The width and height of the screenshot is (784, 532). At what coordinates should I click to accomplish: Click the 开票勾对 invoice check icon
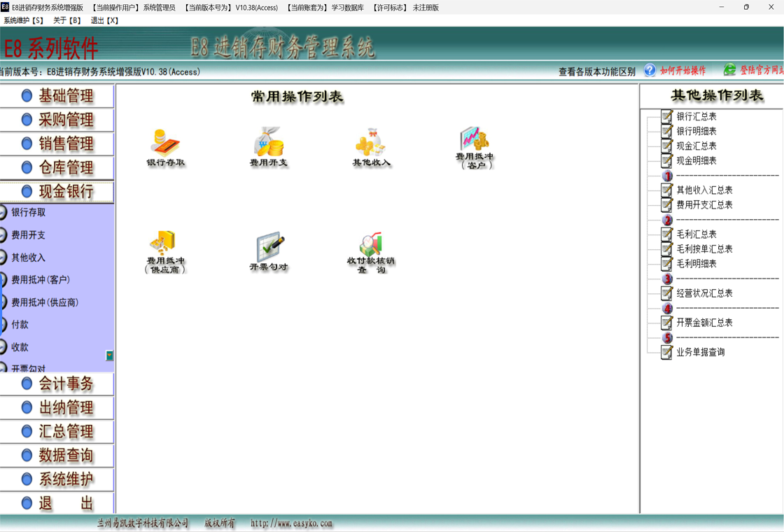point(269,247)
